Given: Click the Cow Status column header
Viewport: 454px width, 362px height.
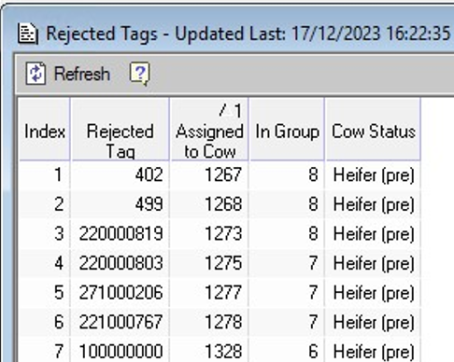Looking at the screenshot, I should click(373, 129).
